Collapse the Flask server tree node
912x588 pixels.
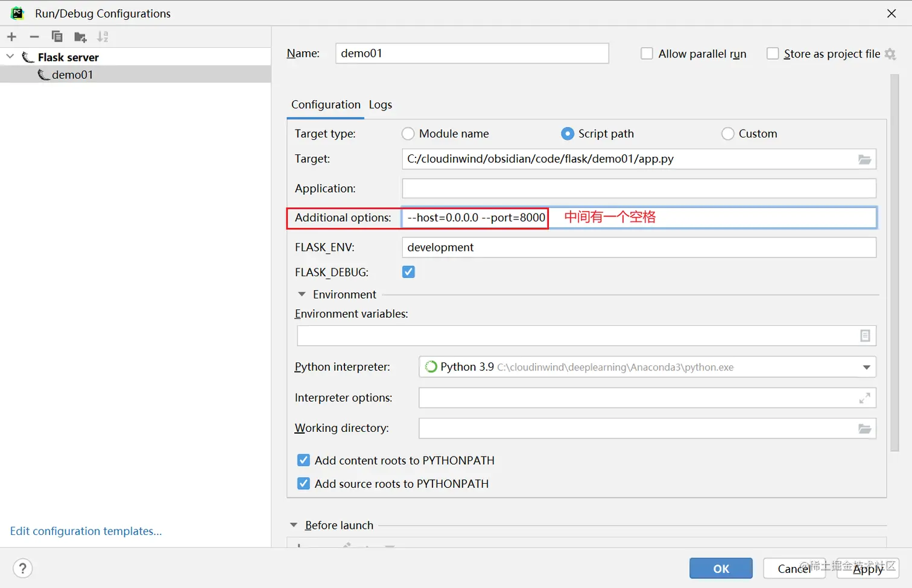click(10, 57)
